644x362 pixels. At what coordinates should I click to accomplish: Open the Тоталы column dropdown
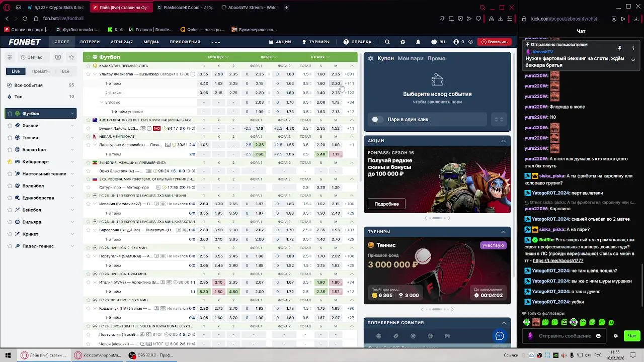coord(320,57)
